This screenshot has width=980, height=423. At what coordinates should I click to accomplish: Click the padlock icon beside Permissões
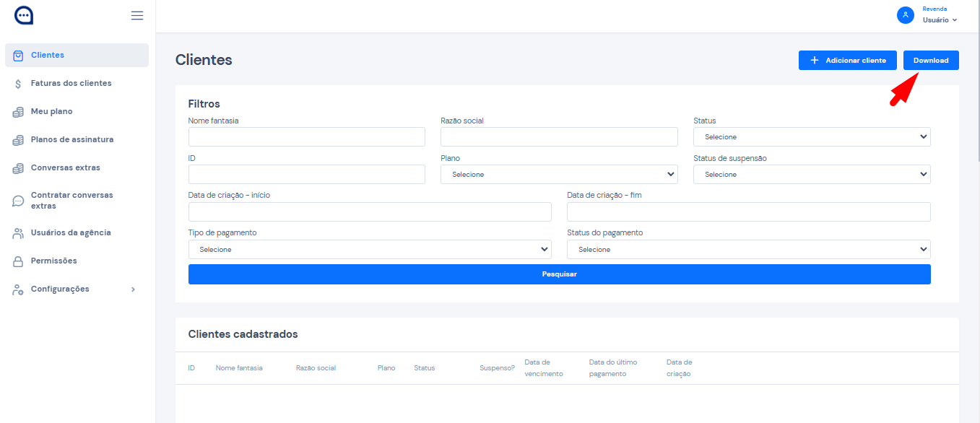18,261
